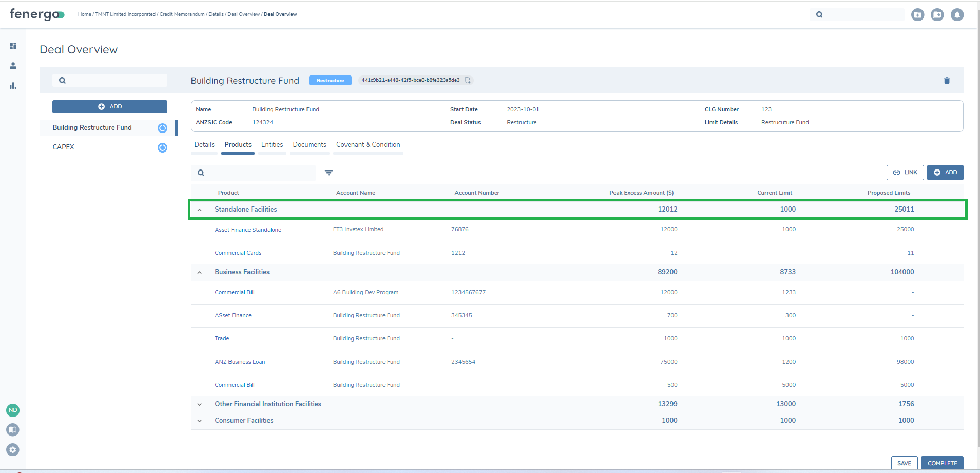980x473 pixels.
Task: Open the user profile icon in sidebar
Action: coord(13,66)
